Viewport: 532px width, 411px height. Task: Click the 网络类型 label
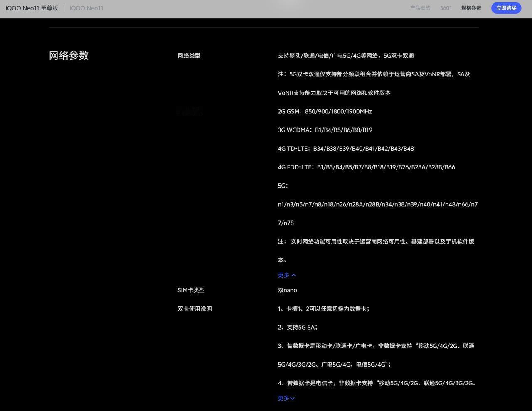point(189,56)
